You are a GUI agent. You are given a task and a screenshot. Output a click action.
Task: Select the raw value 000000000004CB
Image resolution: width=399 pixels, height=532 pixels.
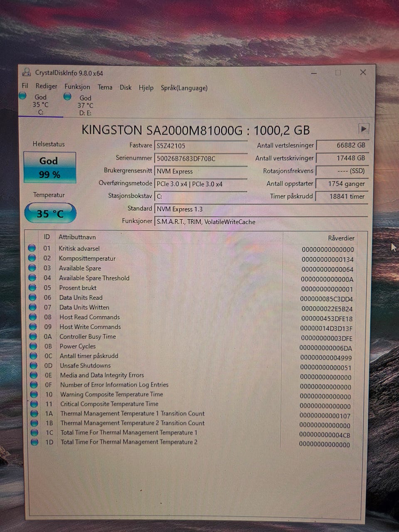[x=325, y=435]
